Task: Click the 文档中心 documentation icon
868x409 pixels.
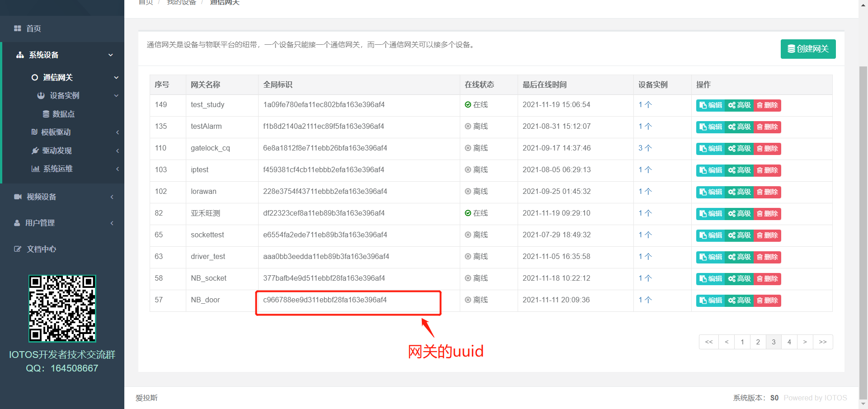Action: 17,249
